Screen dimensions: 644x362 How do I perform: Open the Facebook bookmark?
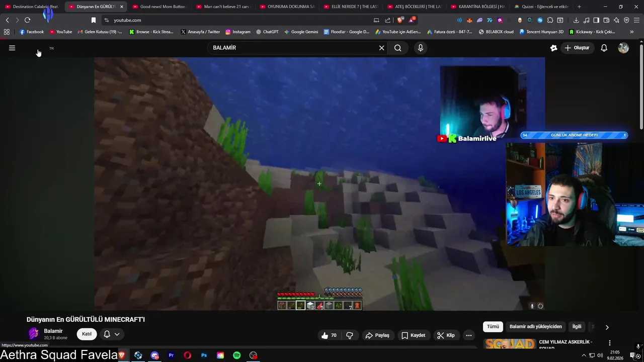click(32, 32)
